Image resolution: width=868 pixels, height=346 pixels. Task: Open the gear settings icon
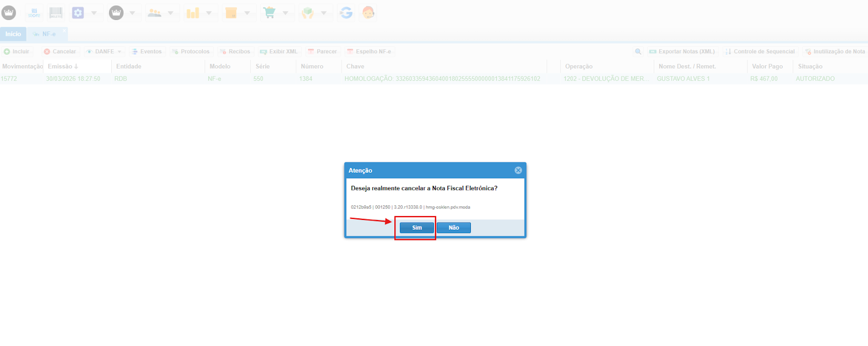[78, 12]
